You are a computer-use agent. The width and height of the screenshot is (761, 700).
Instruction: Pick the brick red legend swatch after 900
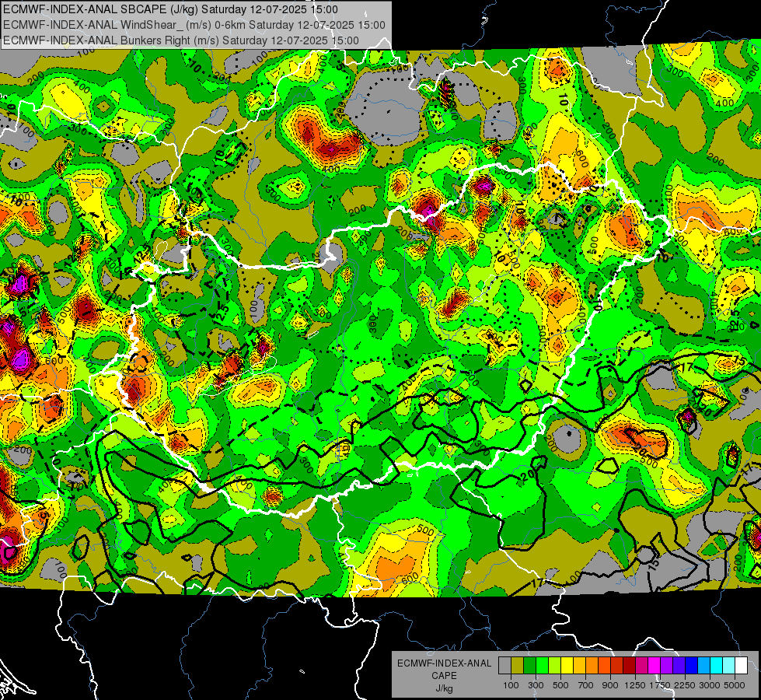click(x=617, y=665)
